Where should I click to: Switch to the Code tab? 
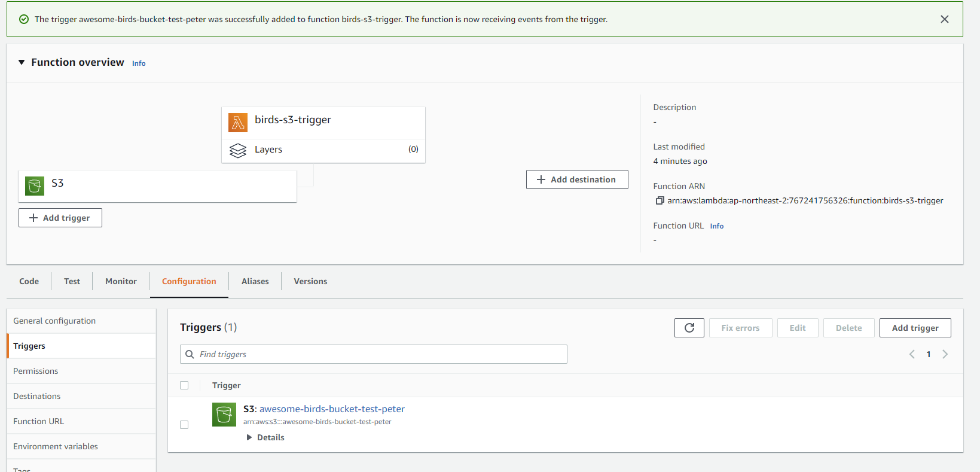[x=29, y=281]
